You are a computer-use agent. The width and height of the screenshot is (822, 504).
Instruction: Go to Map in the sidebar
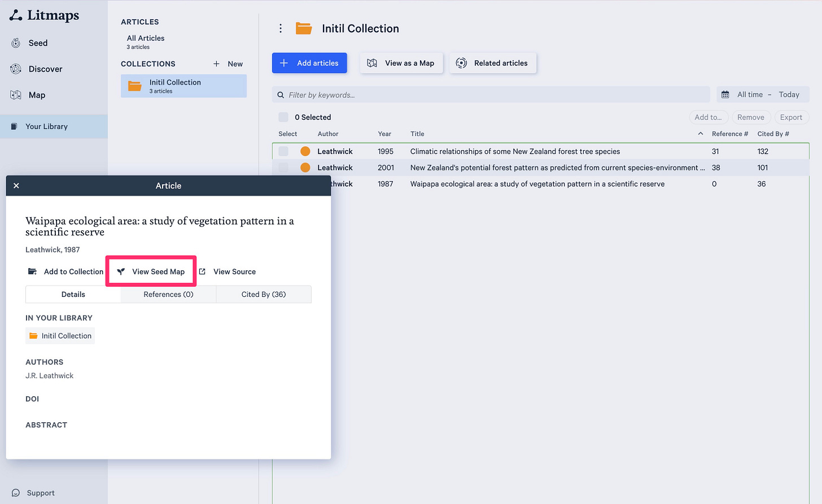[36, 95]
